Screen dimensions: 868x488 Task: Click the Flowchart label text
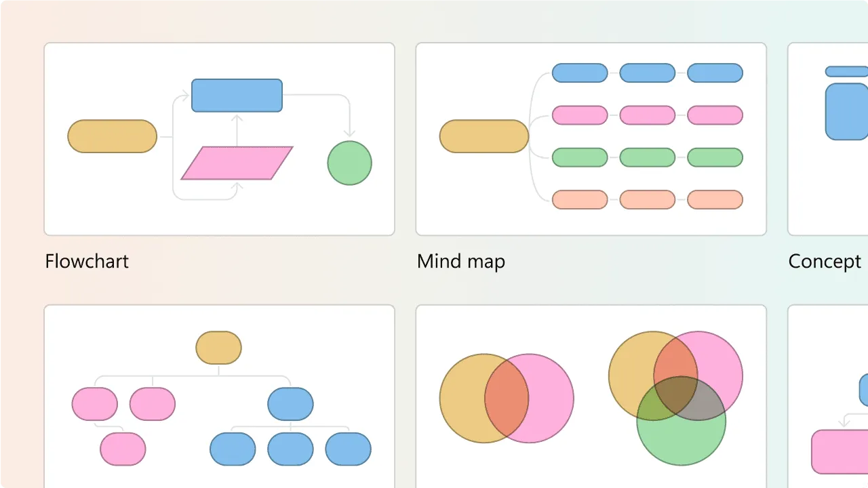[87, 261]
